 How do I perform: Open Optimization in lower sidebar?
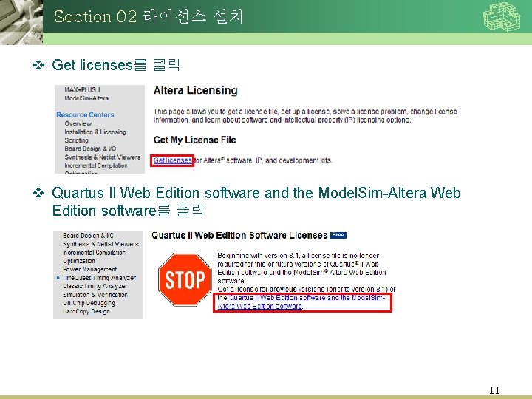[79, 261]
